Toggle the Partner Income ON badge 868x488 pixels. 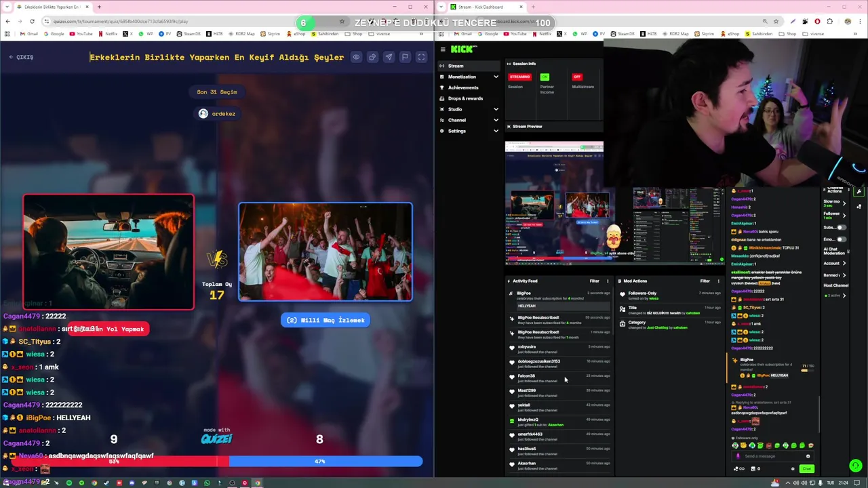[x=545, y=77]
